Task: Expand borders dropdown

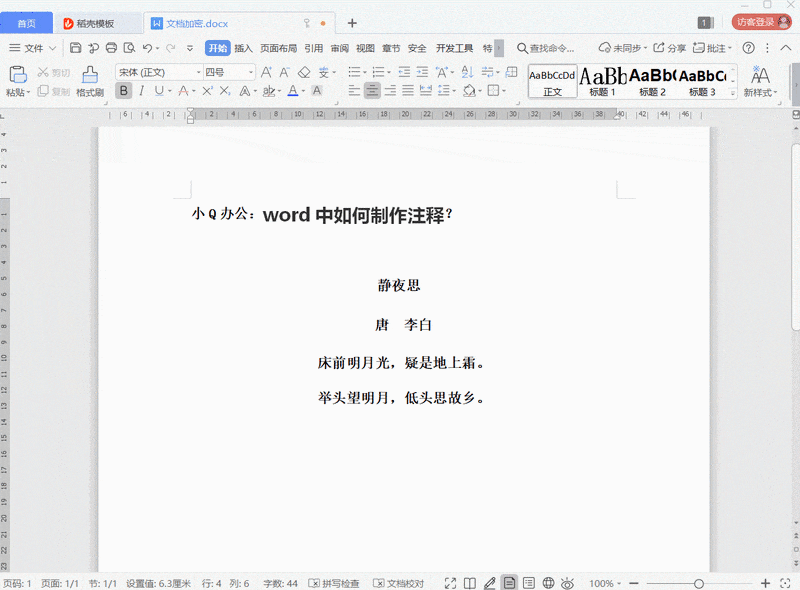Action: 504,91
